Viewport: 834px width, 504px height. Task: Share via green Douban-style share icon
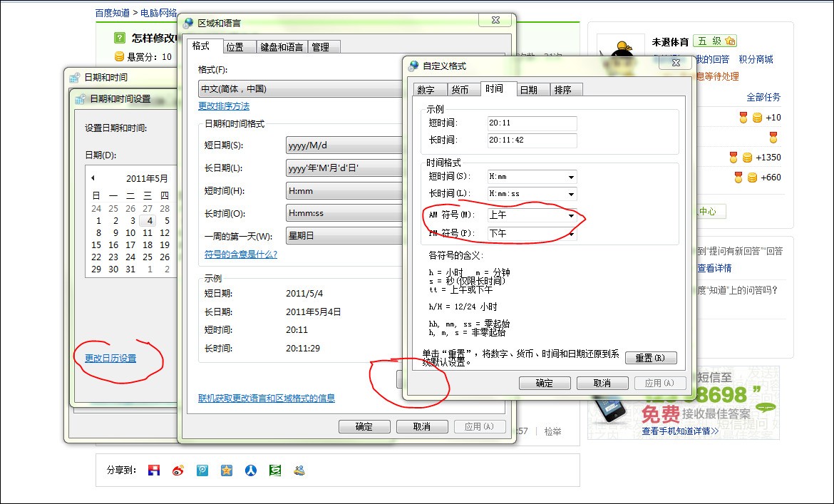275,470
